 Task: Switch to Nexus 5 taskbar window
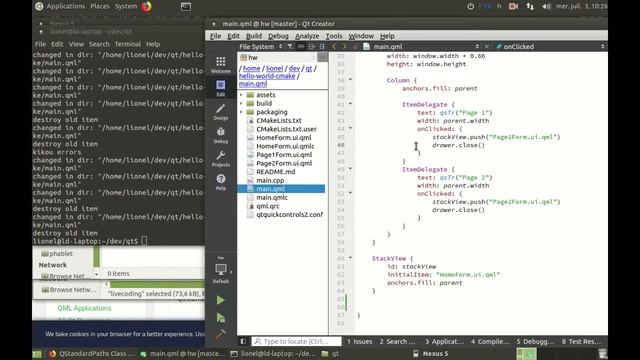click(431, 353)
